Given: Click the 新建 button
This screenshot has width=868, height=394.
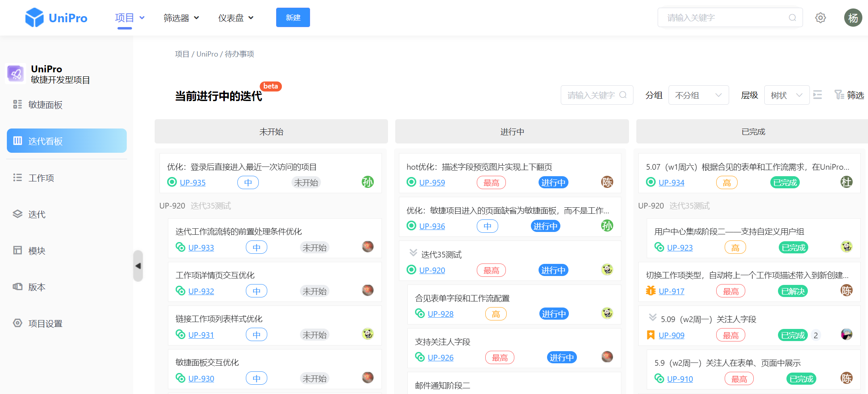Looking at the screenshot, I should pos(293,18).
